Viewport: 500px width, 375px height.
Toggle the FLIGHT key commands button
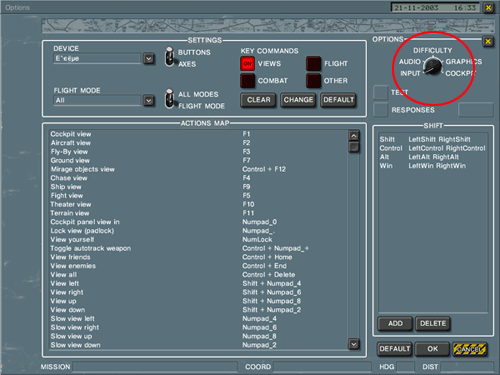click(313, 63)
